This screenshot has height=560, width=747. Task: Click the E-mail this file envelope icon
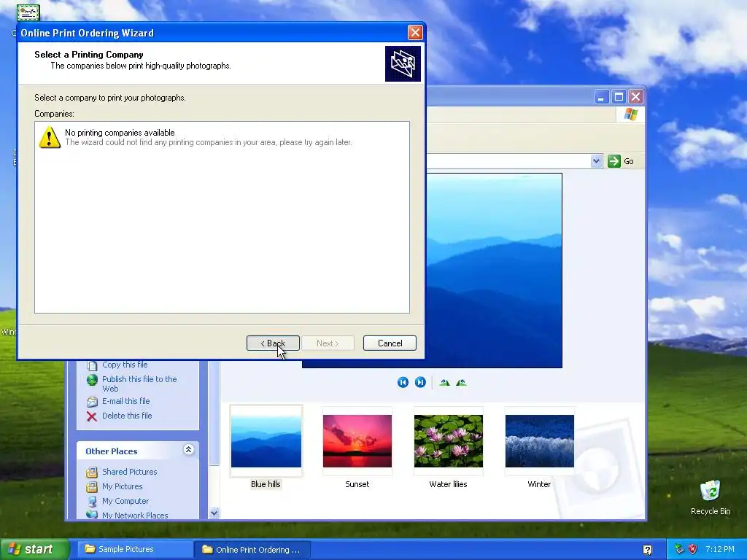(92, 402)
